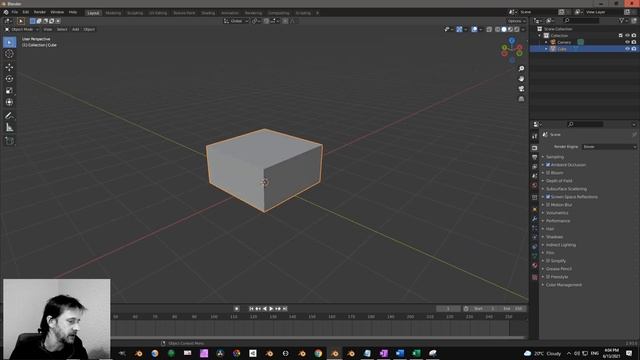
Task: Select the Move tool
Action: click(9, 67)
